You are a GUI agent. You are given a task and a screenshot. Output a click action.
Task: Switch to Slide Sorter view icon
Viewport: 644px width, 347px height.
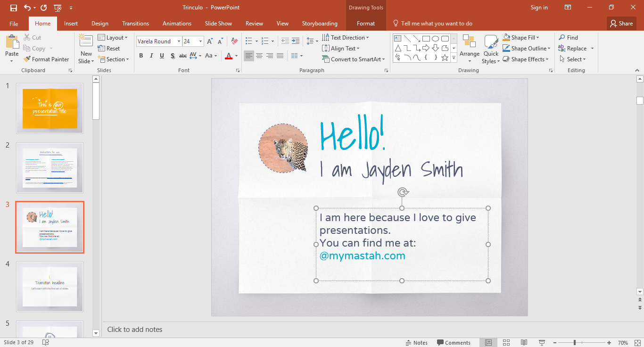pyautogui.click(x=506, y=342)
